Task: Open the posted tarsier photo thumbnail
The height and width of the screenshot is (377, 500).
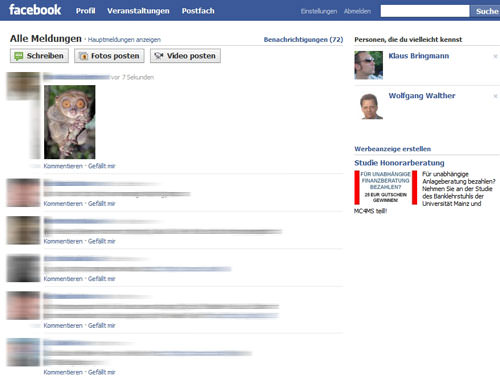Action: [70, 122]
